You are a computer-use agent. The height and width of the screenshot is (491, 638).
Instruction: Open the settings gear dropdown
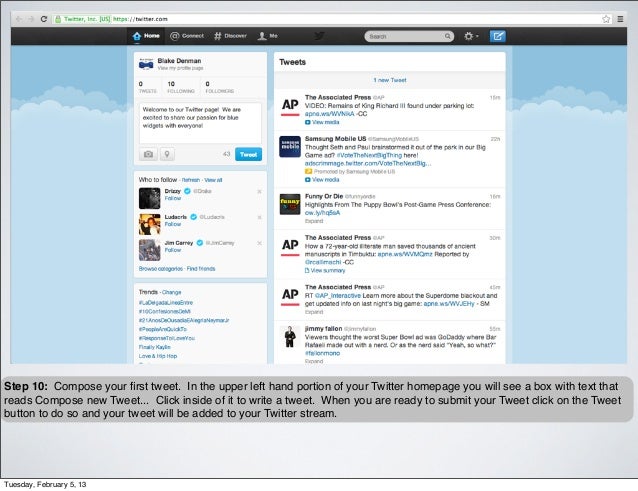pos(471,36)
